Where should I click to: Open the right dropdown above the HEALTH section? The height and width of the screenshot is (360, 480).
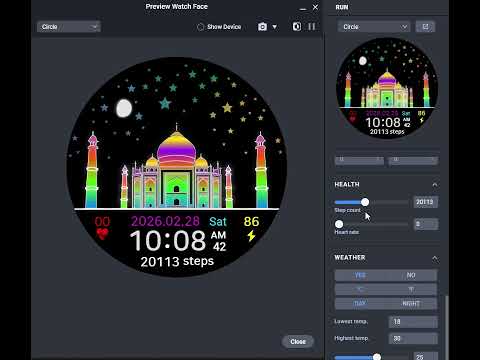pyautogui.click(x=413, y=160)
